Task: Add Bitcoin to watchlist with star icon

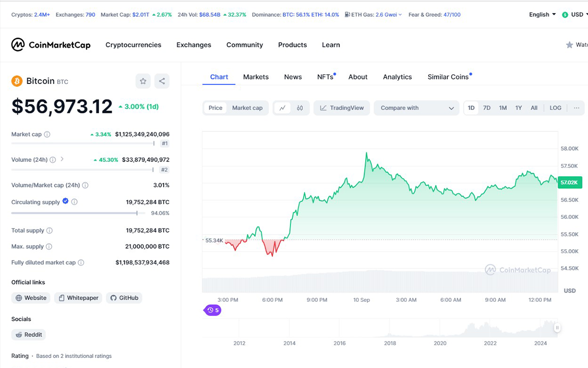Action: pyautogui.click(x=143, y=81)
